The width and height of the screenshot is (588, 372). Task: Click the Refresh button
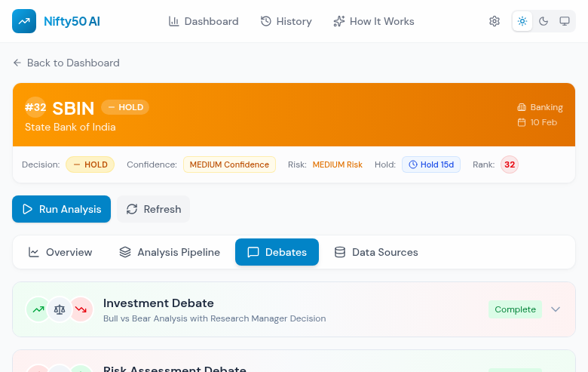tap(153, 209)
